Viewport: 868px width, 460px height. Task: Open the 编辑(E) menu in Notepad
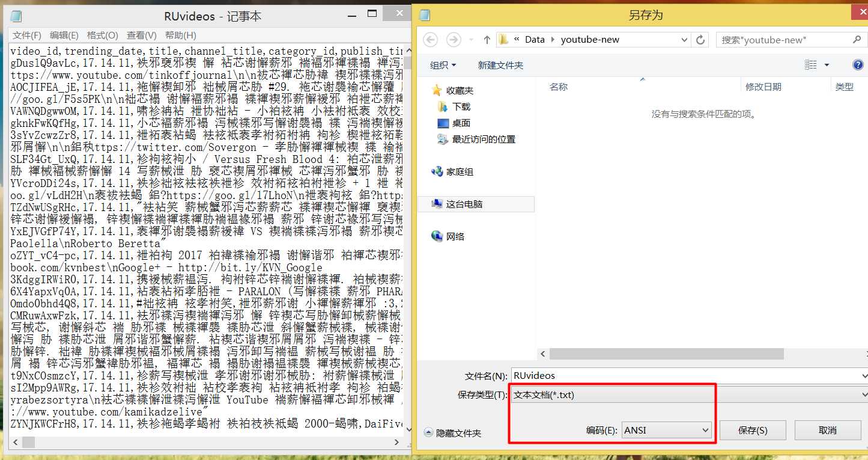point(64,35)
